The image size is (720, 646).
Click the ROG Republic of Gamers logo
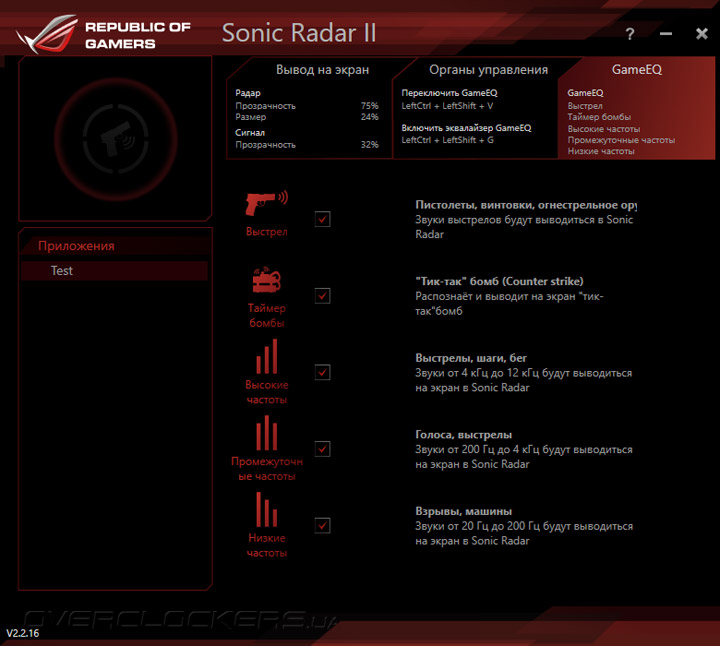(103, 34)
